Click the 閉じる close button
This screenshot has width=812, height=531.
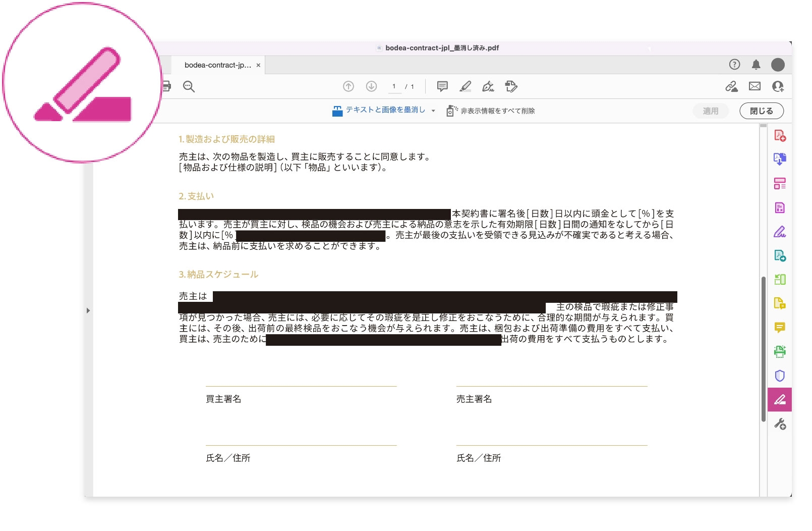[762, 111]
